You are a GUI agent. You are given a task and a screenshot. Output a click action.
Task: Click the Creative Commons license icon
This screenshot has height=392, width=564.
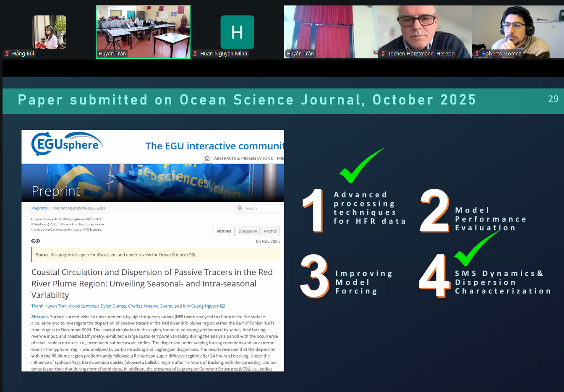click(x=36, y=241)
